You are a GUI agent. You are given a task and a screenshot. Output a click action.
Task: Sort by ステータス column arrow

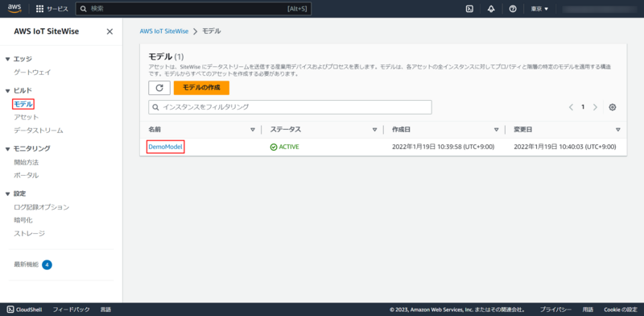coord(374,130)
